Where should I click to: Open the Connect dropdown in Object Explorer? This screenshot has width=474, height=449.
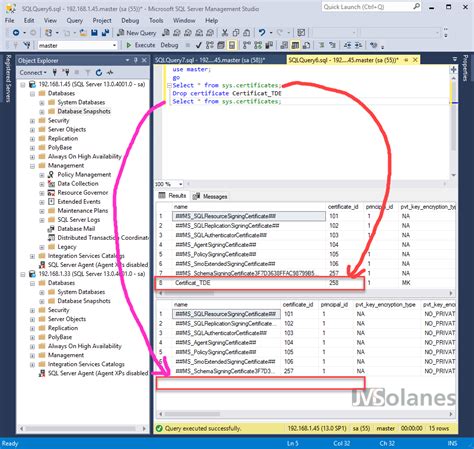[x=33, y=72]
